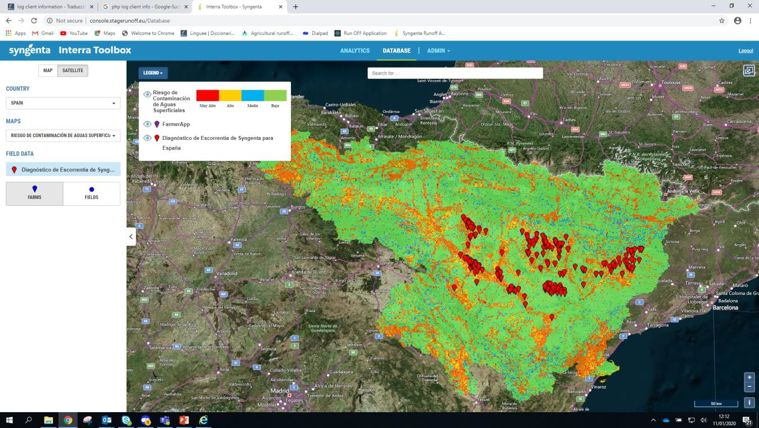Viewport: 759px width, 428px height.
Task: Click the green Bajo legend swatch
Action: click(x=275, y=95)
